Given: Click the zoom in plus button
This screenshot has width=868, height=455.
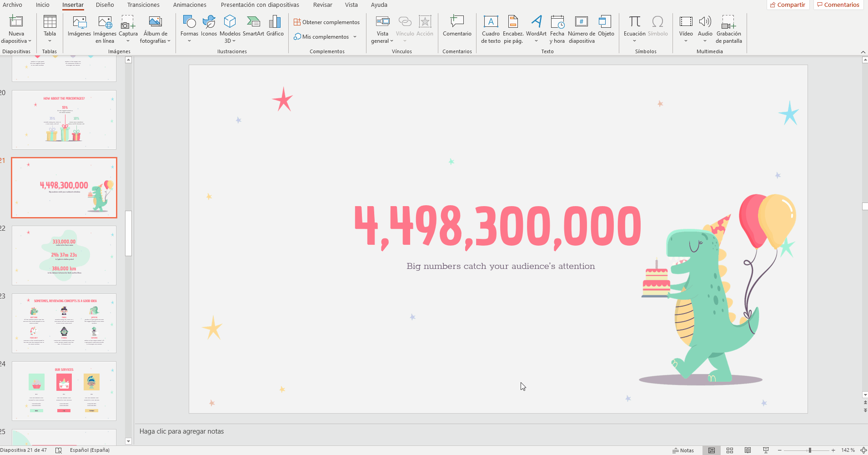Looking at the screenshot, I should coord(833,450).
